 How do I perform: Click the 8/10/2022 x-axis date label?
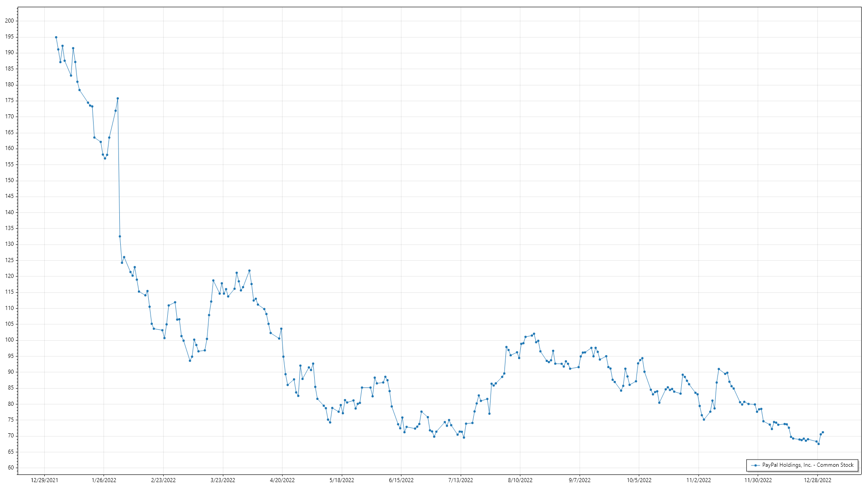[520, 480]
